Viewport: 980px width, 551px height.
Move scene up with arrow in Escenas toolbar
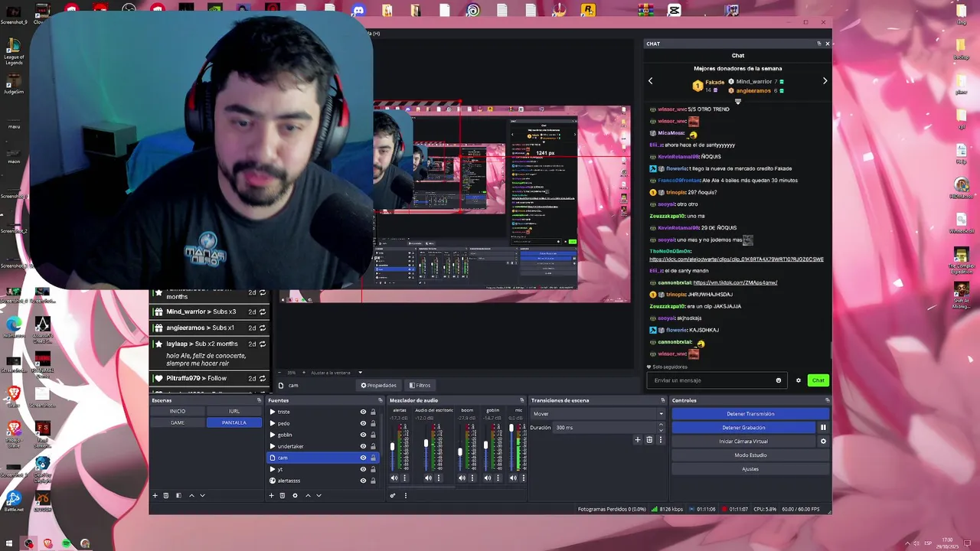click(x=191, y=495)
